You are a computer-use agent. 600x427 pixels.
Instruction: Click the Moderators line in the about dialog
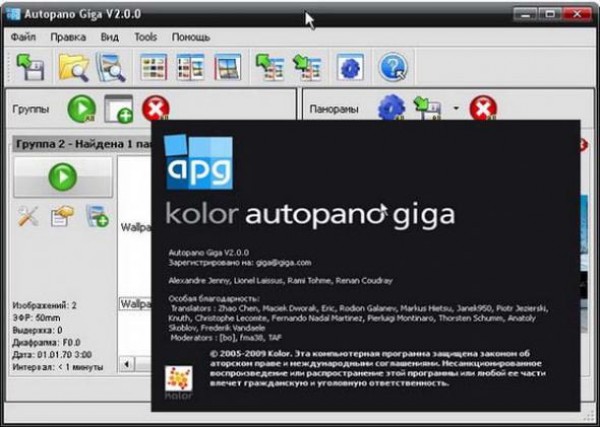[x=226, y=338]
